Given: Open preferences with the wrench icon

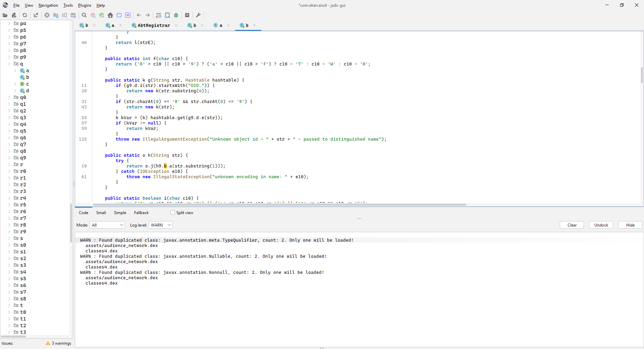Looking at the screenshot, I should (x=198, y=15).
